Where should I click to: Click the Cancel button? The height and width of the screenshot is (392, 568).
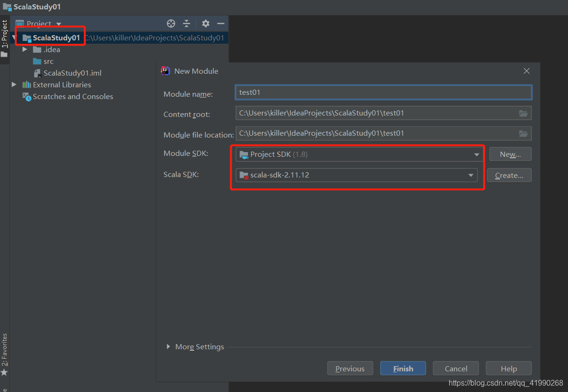(x=456, y=369)
